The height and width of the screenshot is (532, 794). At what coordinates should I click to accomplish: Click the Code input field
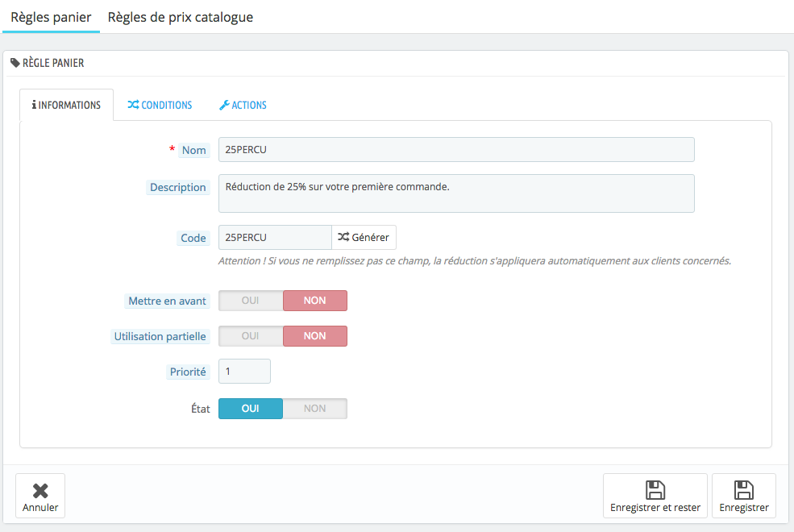point(275,238)
